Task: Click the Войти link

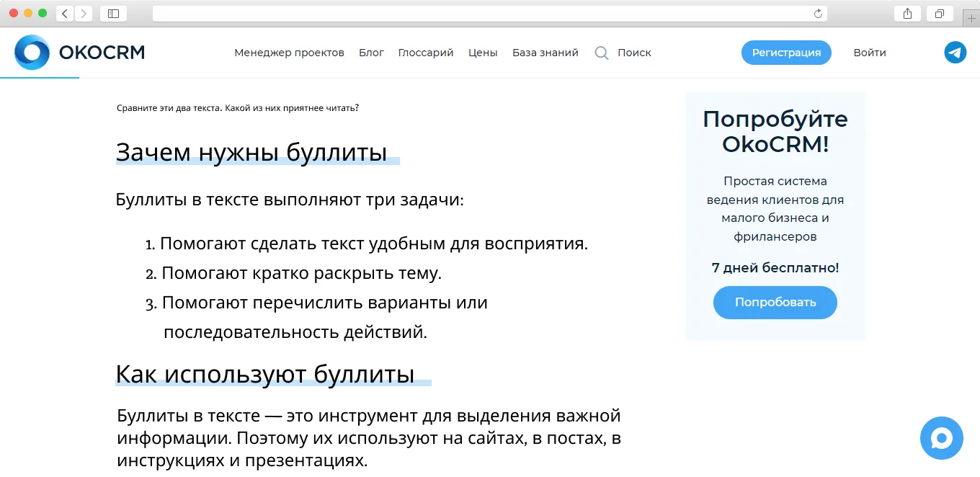Action: (x=870, y=53)
